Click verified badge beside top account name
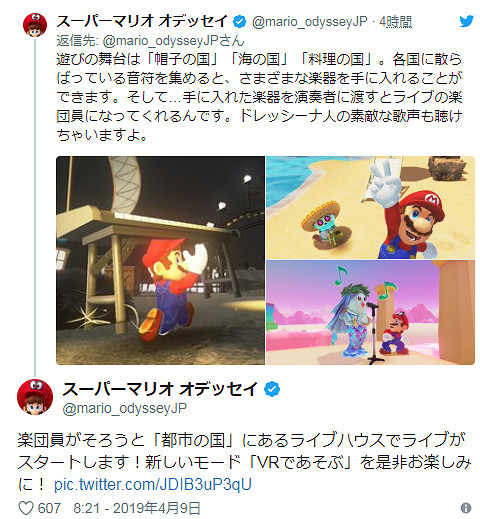 (x=239, y=22)
